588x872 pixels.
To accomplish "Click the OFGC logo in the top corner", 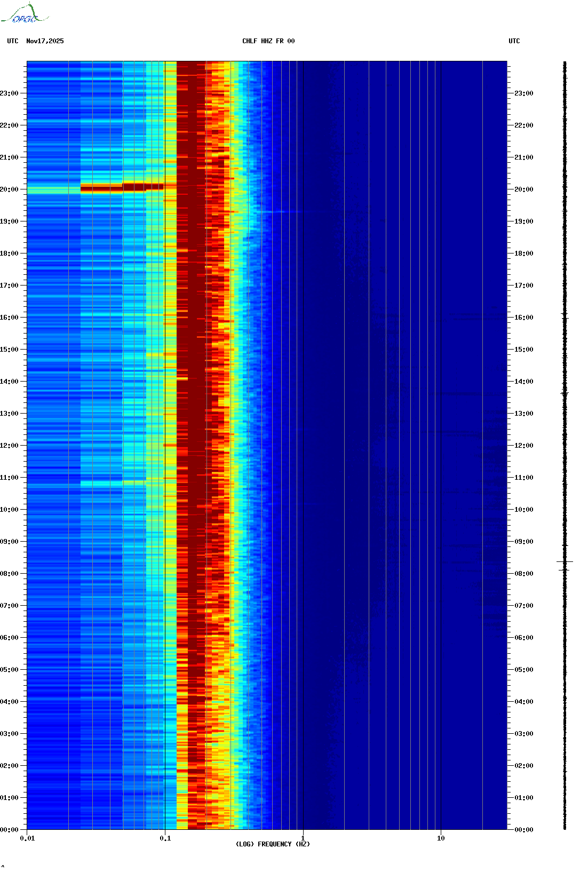I will click(24, 14).
